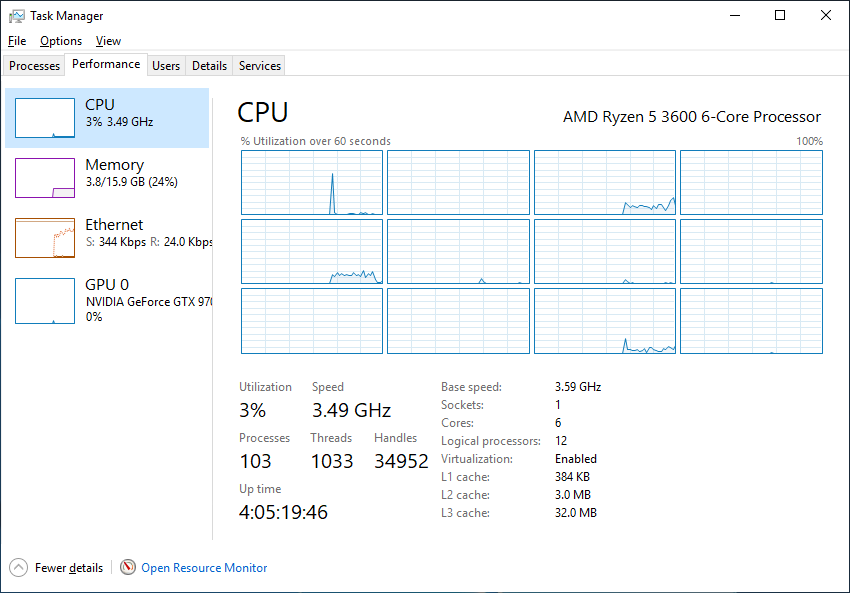Open the Options menu

(x=61, y=41)
